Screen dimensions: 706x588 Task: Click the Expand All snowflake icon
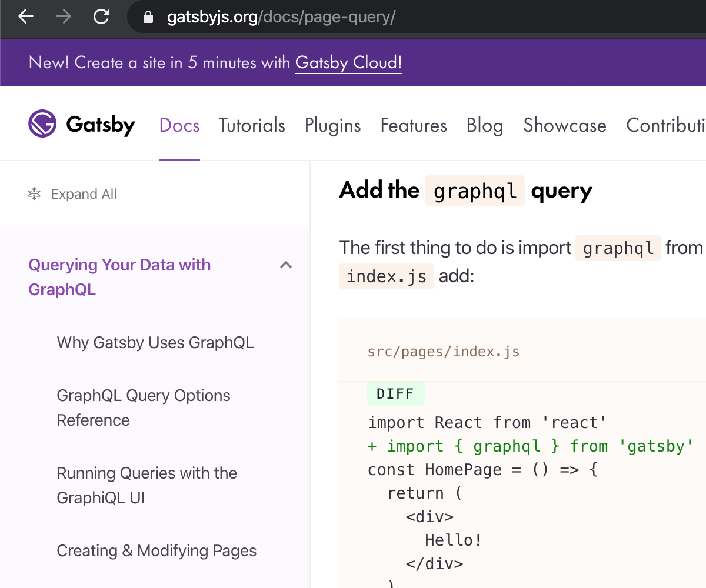click(34, 194)
